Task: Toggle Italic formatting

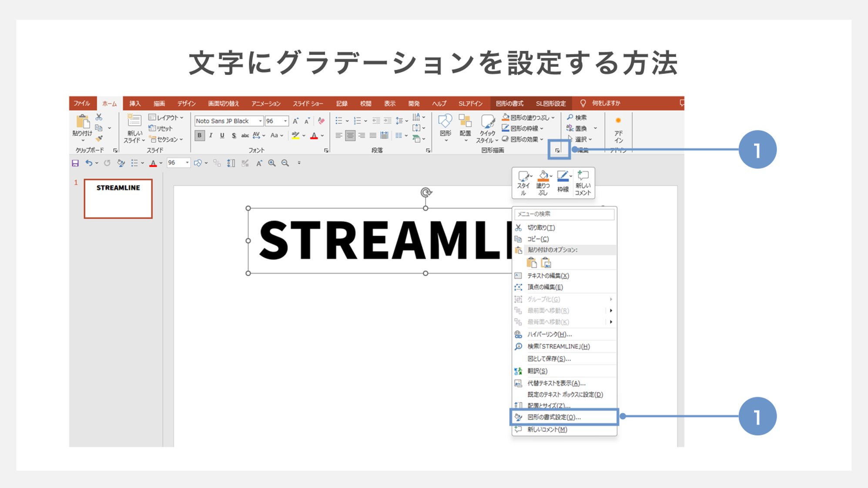Action: 211,136
